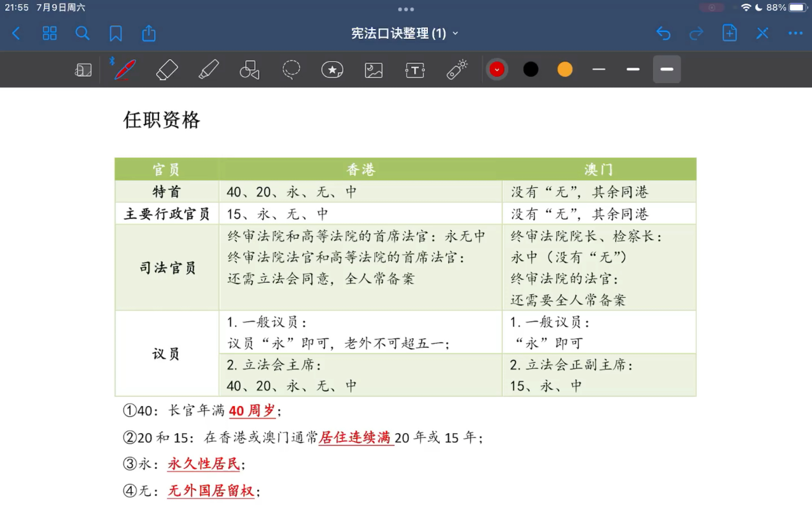The image size is (812, 509).
Task: Open the share and export menu
Action: [x=149, y=33]
